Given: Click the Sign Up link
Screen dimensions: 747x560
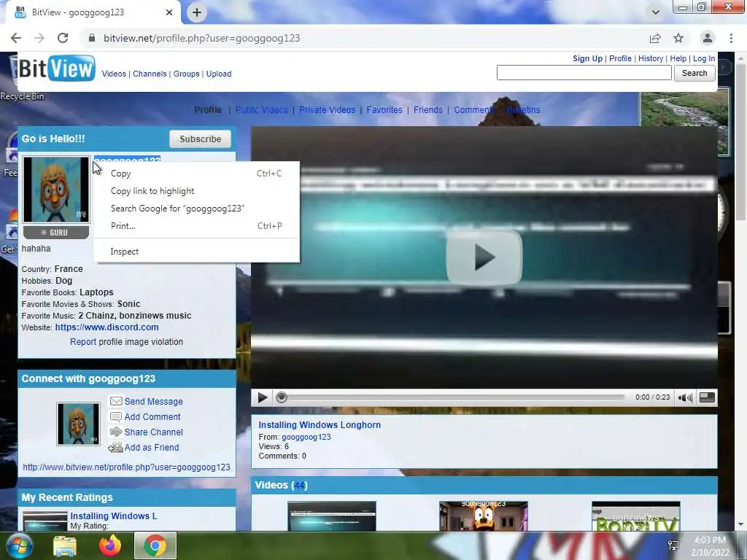Looking at the screenshot, I should point(587,58).
